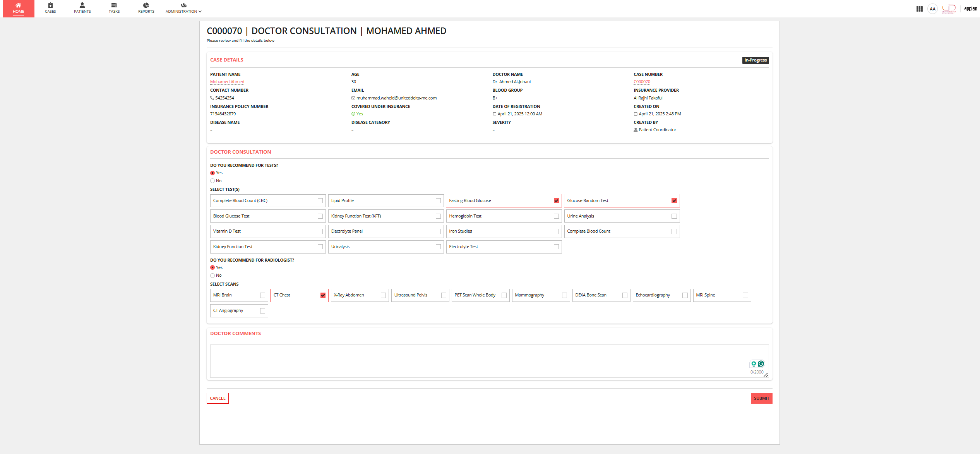Go to the Home tab label
This screenshot has height=454, width=980.
coord(18,12)
